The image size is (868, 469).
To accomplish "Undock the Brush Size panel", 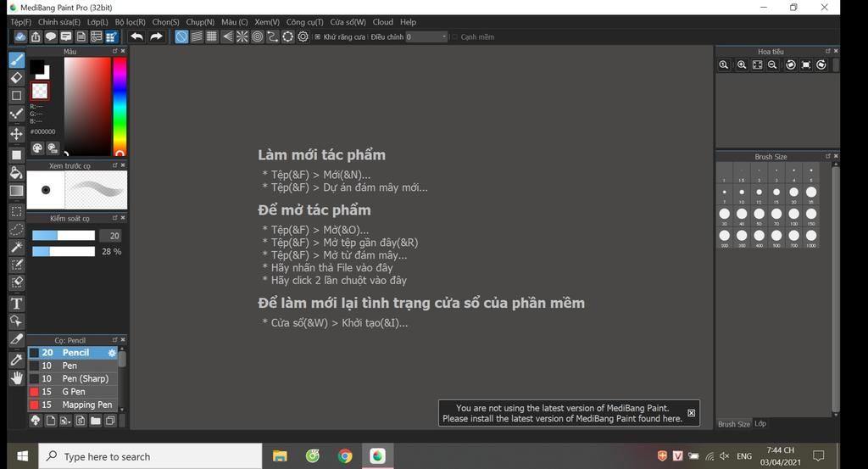I will tap(827, 156).
